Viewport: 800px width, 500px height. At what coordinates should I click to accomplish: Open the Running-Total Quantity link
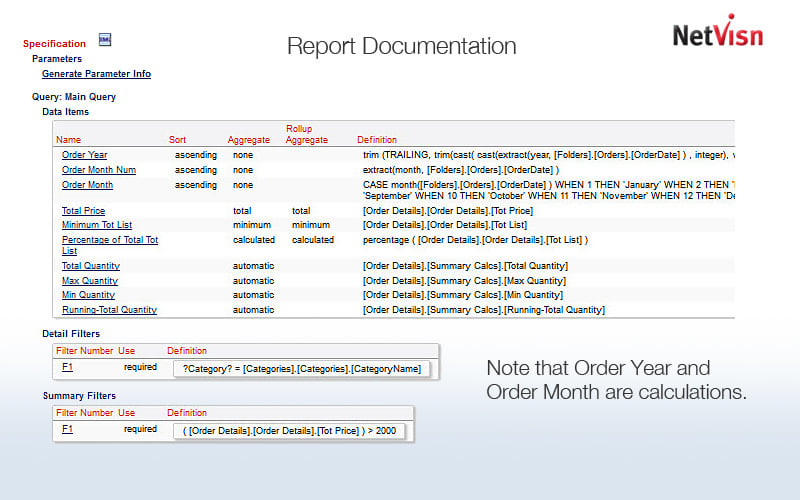coord(109,310)
